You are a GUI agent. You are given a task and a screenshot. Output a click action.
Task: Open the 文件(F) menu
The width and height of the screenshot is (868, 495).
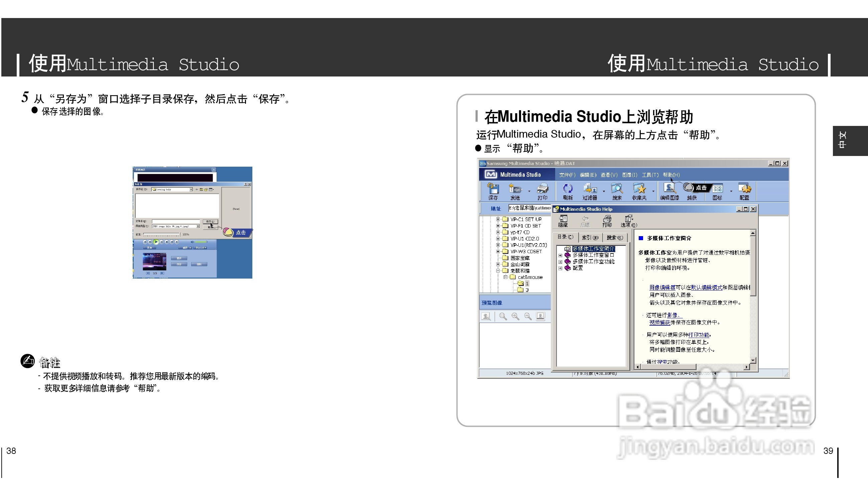click(x=567, y=175)
